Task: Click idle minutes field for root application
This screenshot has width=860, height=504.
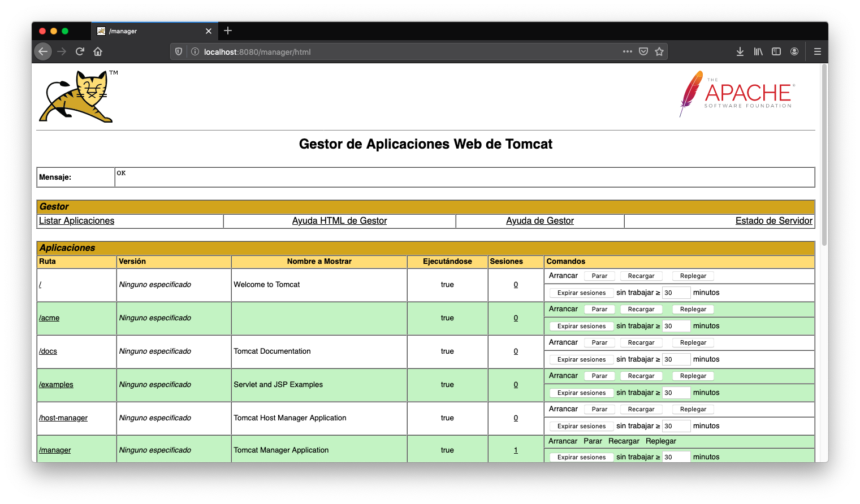Action: [x=676, y=293]
